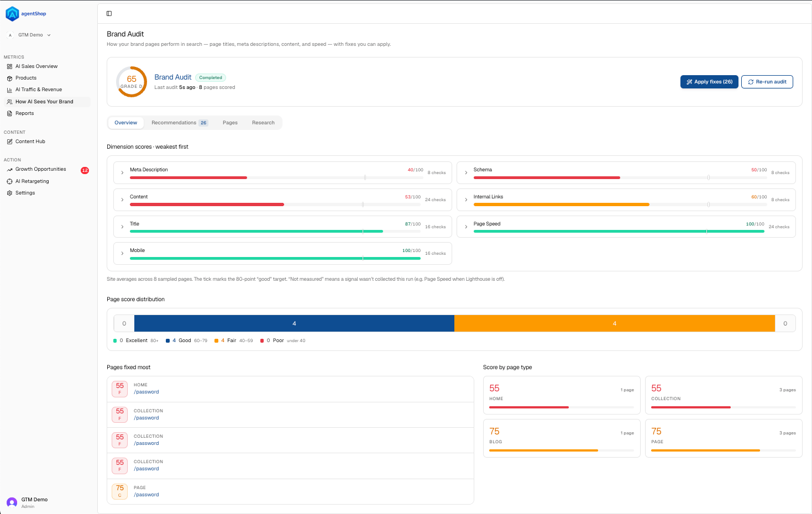Viewport: 812px width, 514px height.
Task: Open AI Retargeting target icon
Action: (x=9, y=181)
